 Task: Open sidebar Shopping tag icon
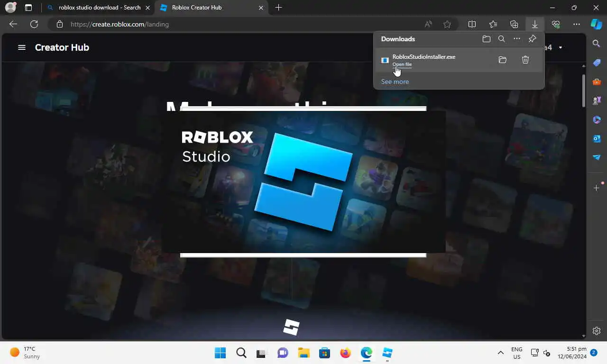click(x=597, y=63)
